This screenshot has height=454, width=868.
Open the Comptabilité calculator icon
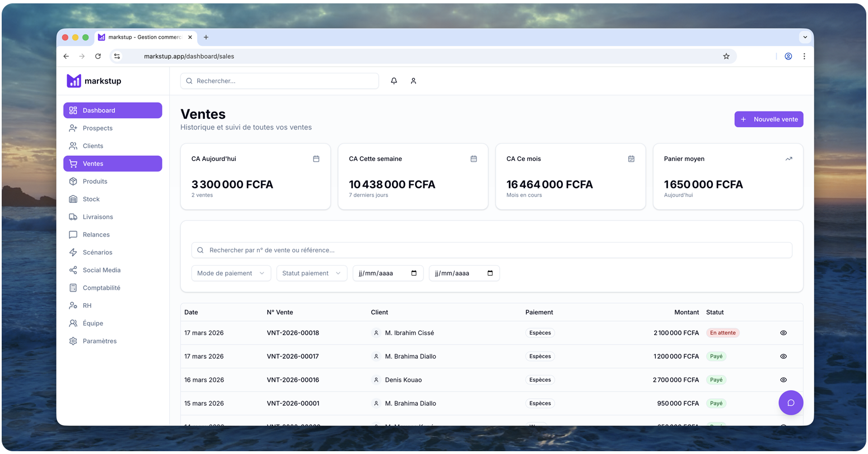click(x=73, y=288)
